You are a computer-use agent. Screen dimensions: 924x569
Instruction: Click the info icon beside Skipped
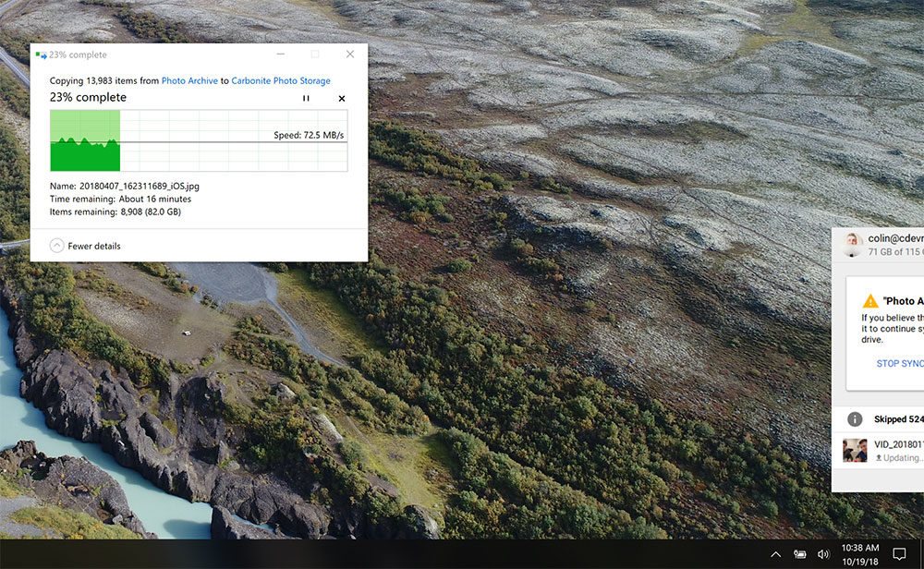tap(855, 419)
